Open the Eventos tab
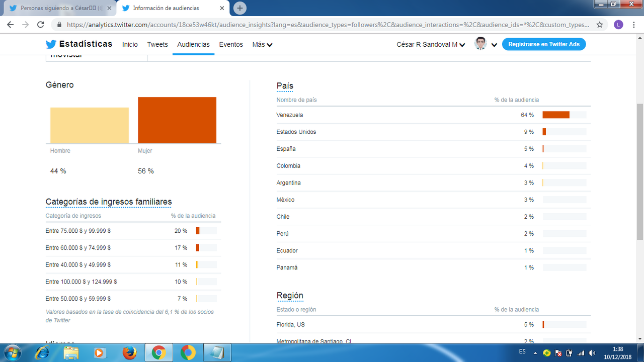644x362 pixels. click(x=231, y=44)
